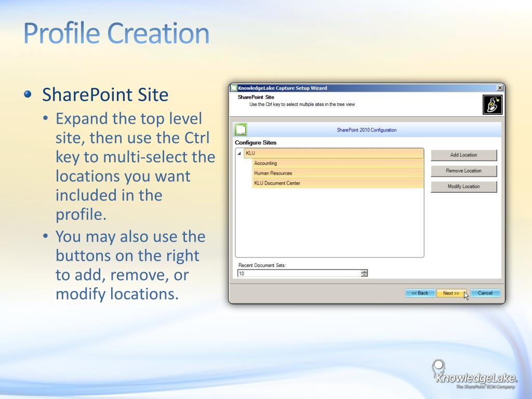This screenshot has width=532, height=399.
Task: Click the Add Location button
Action: [464, 155]
